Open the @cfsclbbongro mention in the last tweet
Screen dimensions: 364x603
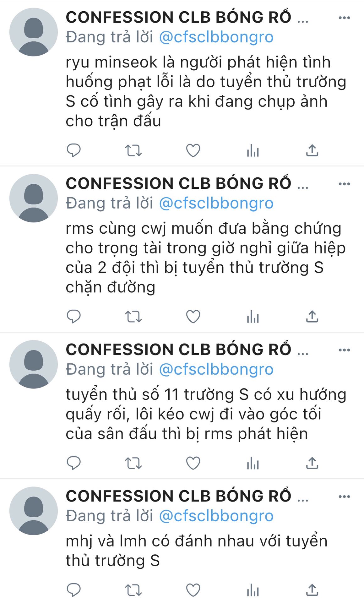pyautogui.click(x=216, y=516)
